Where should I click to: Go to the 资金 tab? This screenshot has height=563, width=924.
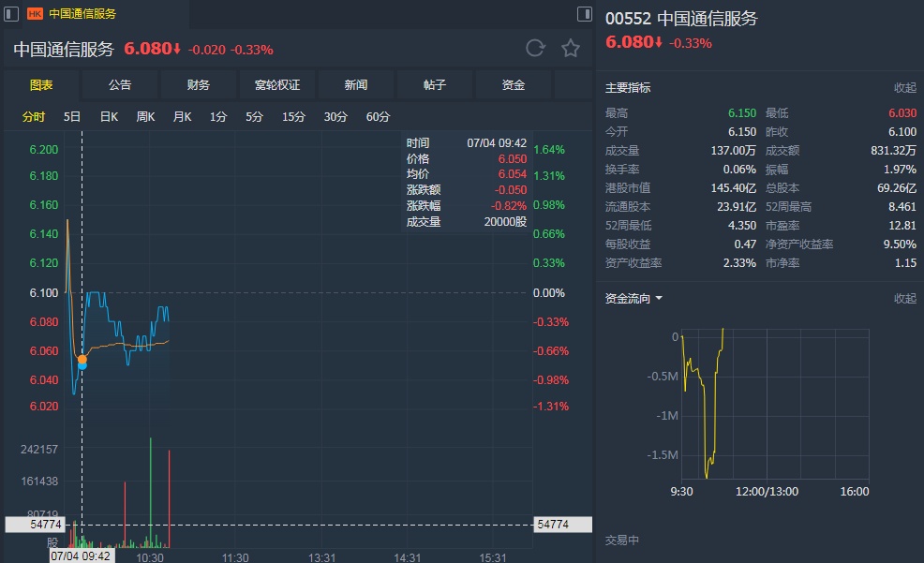pyautogui.click(x=514, y=85)
